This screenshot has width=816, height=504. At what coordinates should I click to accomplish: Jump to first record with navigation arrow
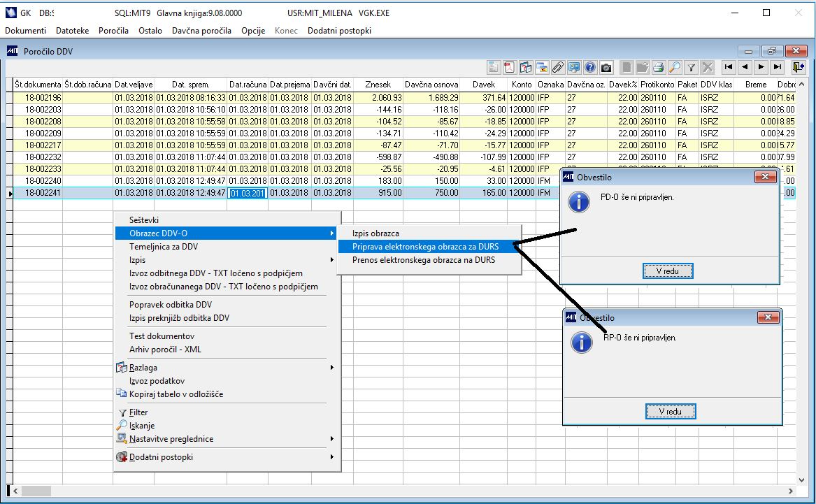pos(729,67)
